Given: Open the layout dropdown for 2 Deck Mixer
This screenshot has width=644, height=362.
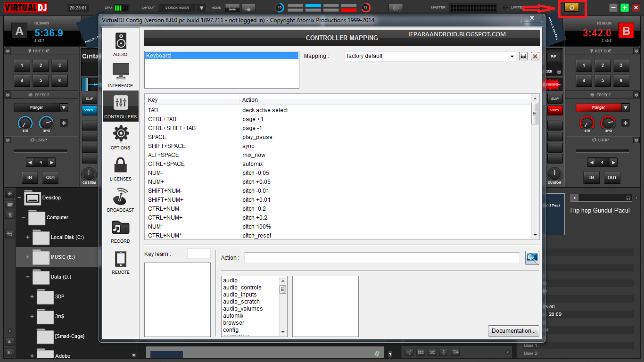Looking at the screenshot, I should tap(201, 8).
